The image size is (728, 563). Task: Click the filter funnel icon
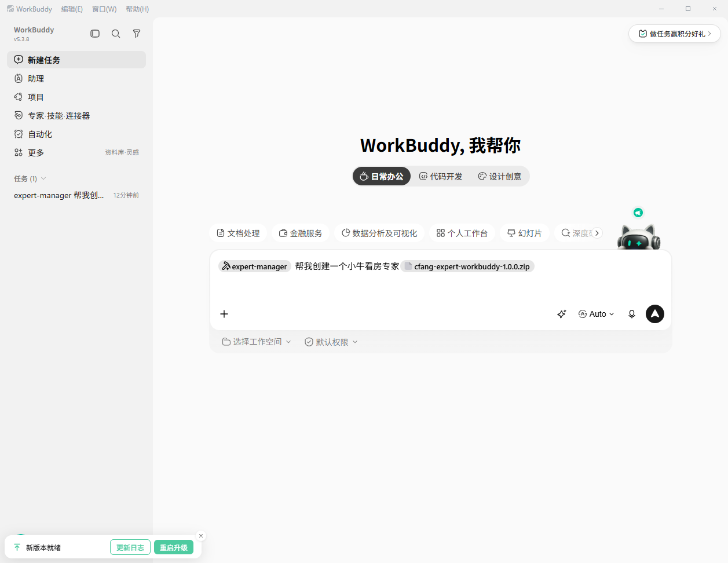(137, 34)
